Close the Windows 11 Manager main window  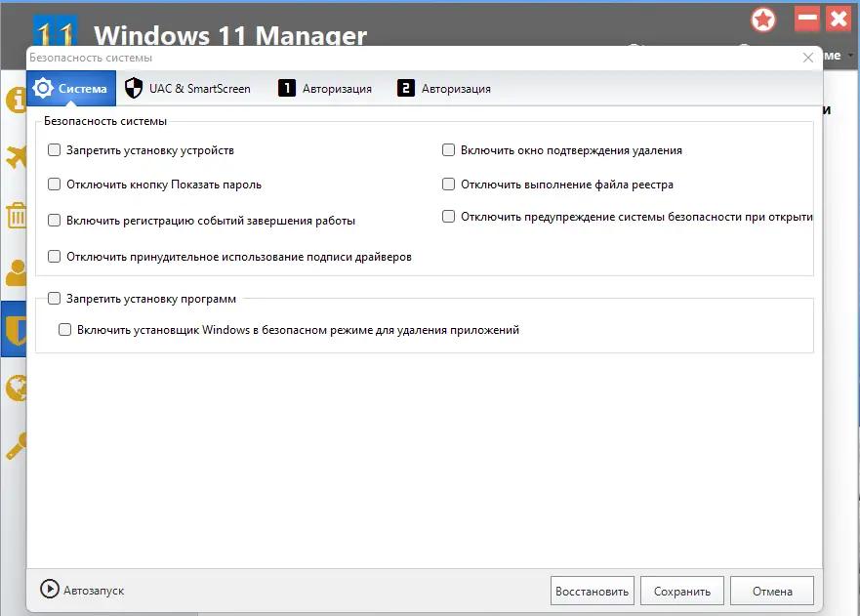[x=839, y=19]
